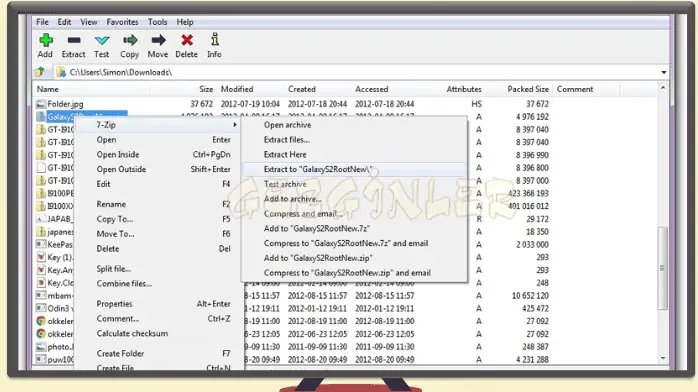Select the I9100PE archive icon

[x=41, y=193]
